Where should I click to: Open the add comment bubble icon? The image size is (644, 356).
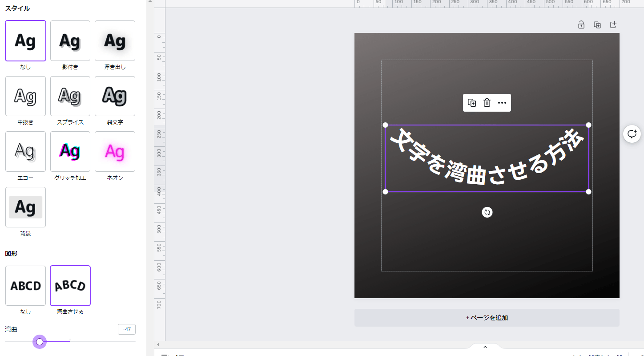[632, 134]
